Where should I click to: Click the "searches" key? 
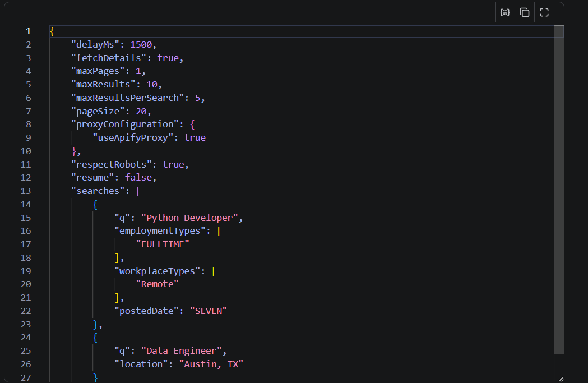coord(98,191)
